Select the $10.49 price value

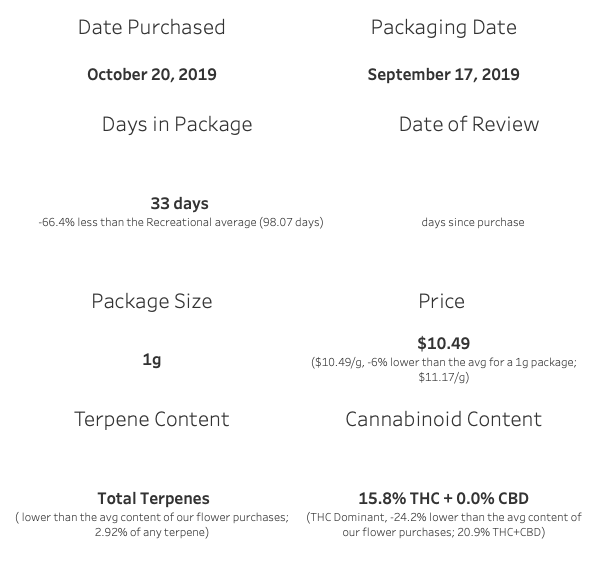pyautogui.click(x=444, y=343)
